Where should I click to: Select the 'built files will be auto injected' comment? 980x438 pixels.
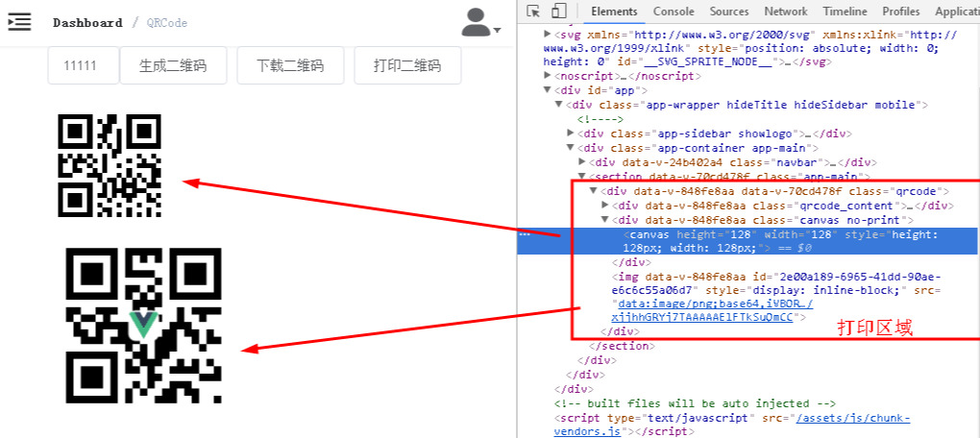tap(695, 403)
